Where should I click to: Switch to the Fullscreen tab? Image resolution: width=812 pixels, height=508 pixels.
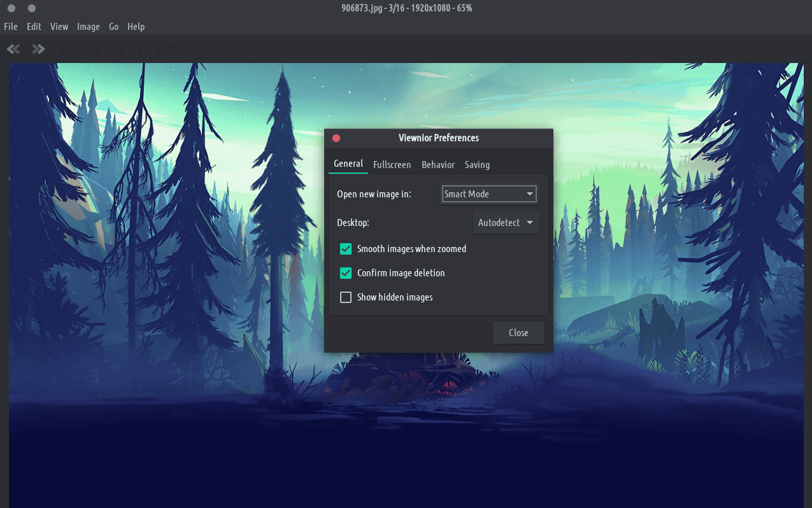392,165
